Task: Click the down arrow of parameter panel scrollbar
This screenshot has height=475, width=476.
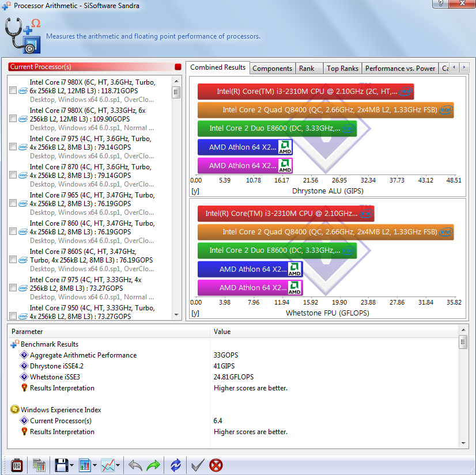Action: tap(463, 443)
